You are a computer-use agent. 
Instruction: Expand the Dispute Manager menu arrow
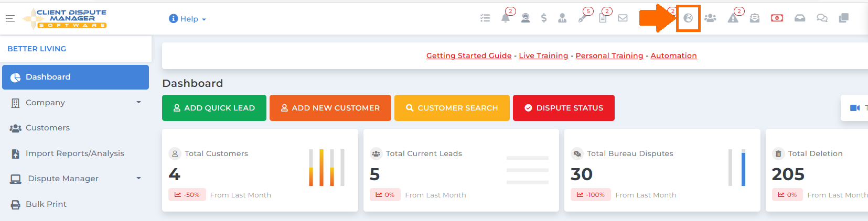point(138,179)
